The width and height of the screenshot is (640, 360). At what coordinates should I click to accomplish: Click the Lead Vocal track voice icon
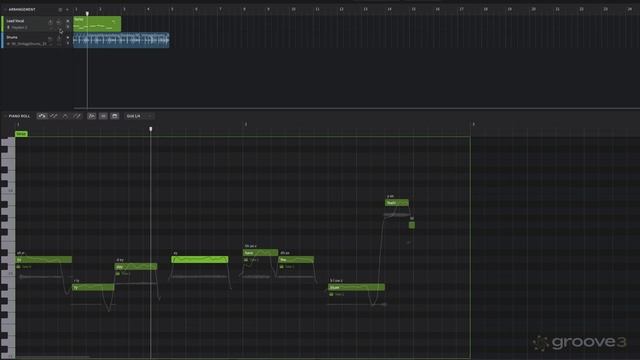pyautogui.click(x=51, y=22)
